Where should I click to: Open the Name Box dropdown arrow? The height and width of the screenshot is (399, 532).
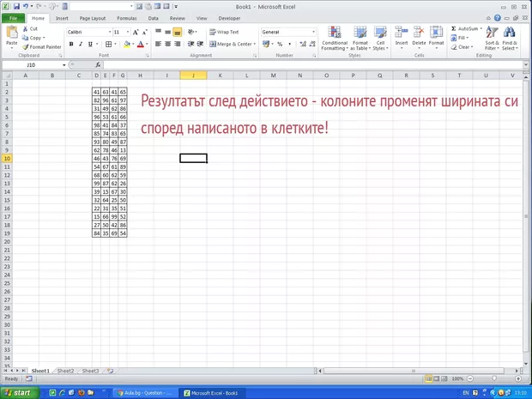click(x=63, y=65)
